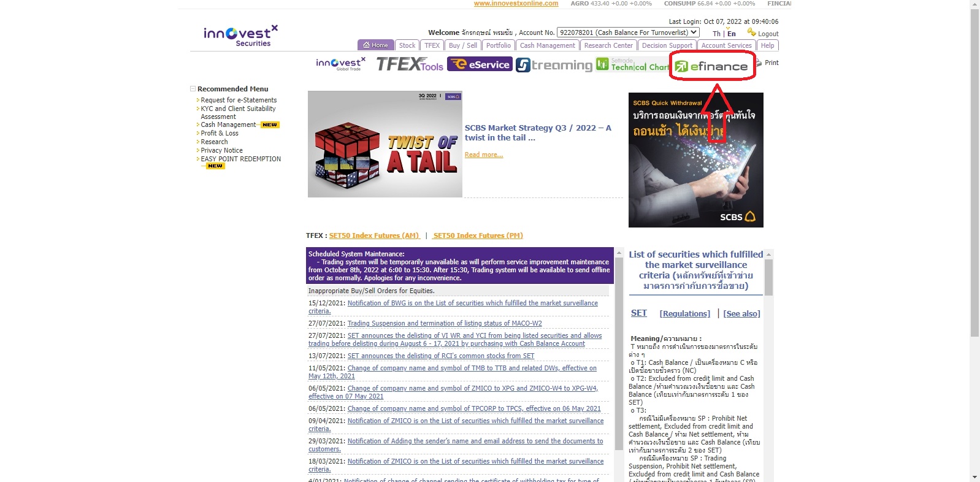The height and width of the screenshot is (482, 980).
Task: Open ZMICO to XPG name change notice
Action: coord(453,392)
